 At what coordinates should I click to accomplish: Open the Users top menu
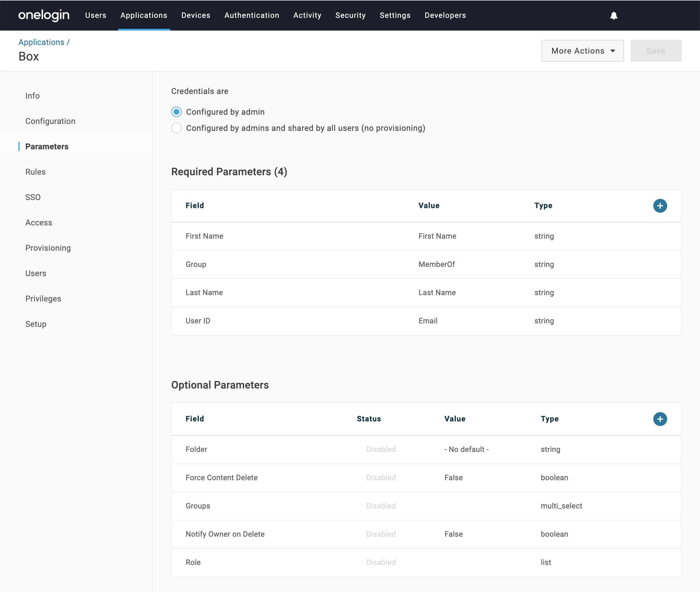point(96,16)
